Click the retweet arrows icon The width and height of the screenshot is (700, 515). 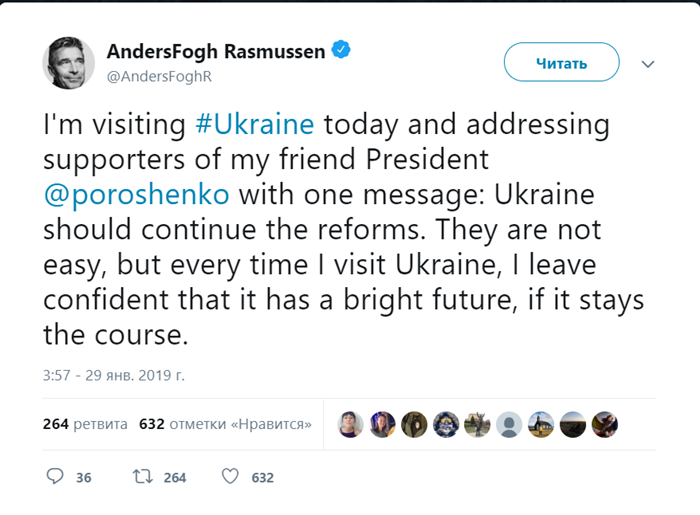pos(143,477)
